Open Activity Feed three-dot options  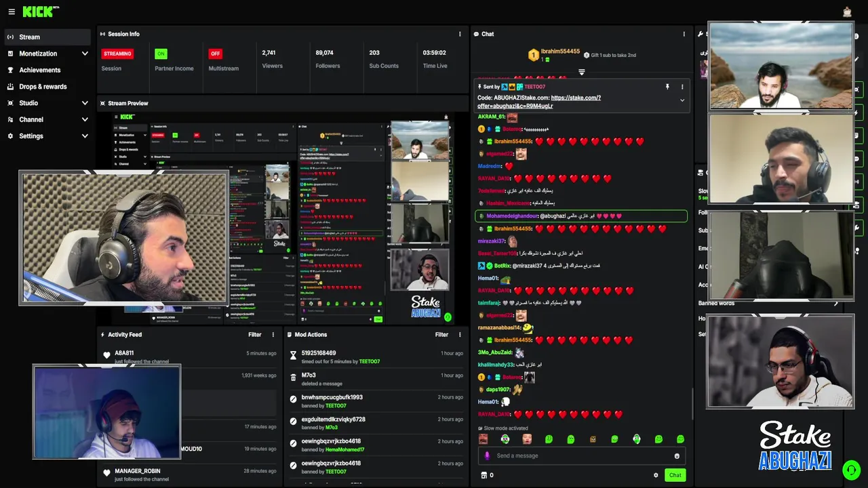(273, 335)
